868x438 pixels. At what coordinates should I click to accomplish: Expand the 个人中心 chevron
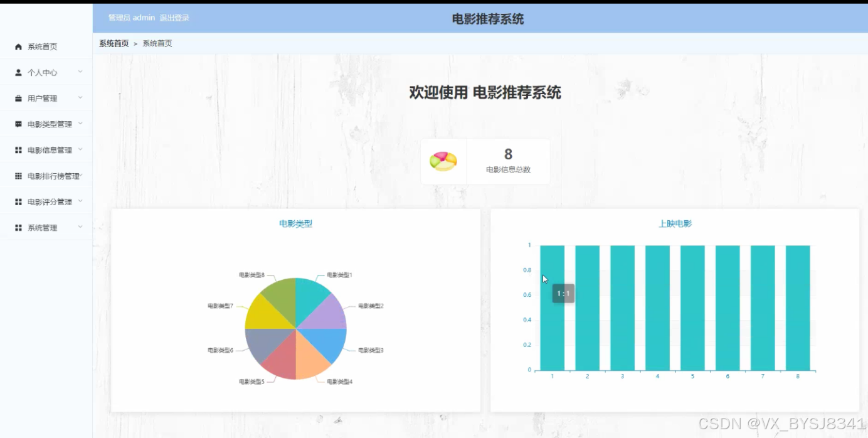(80, 72)
